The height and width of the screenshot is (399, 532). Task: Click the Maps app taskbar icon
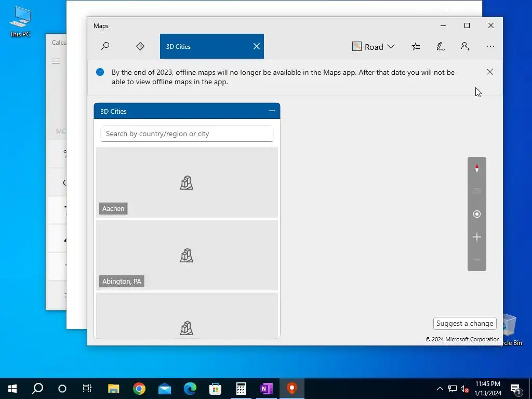point(292,389)
